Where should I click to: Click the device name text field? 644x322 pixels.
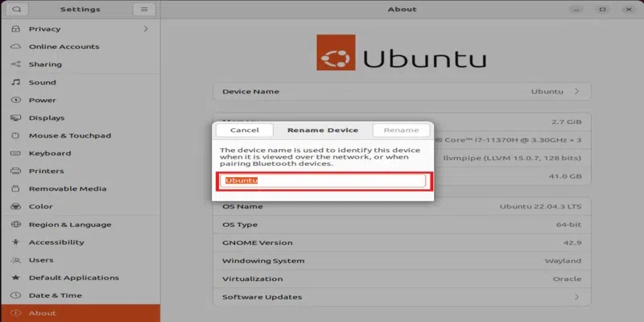point(323,180)
